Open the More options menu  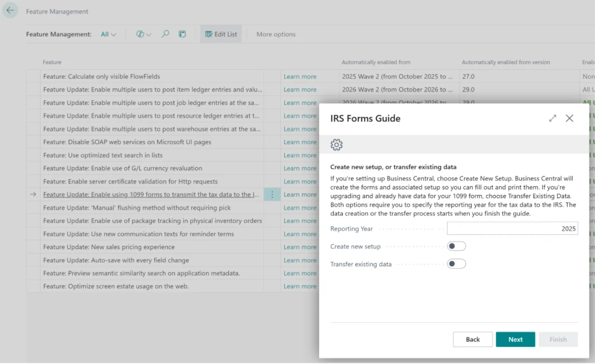275,34
